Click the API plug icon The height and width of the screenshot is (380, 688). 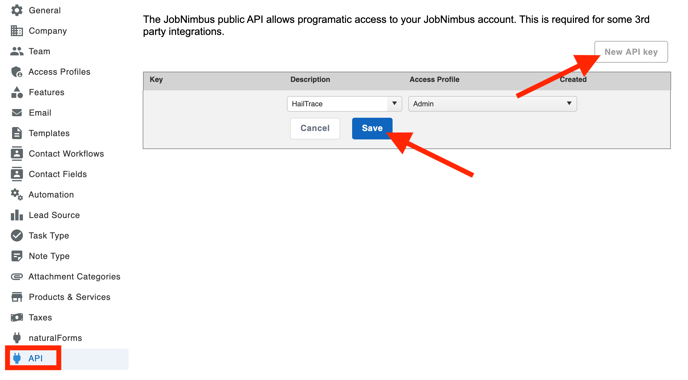(17, 358)
